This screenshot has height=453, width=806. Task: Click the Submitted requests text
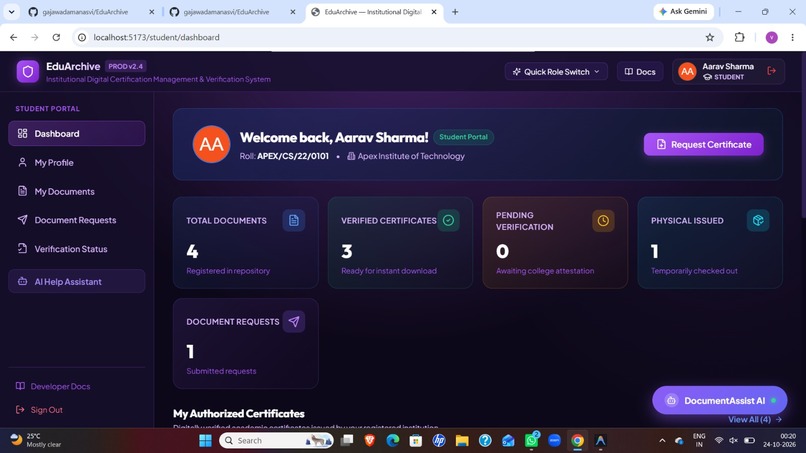click(x=221, y=371)
